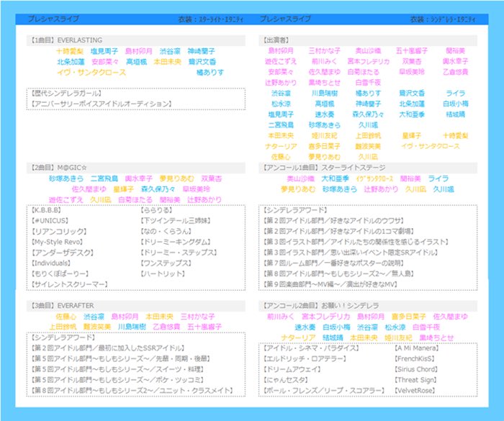
Task: Click the 【ワンステップス】 unit entry
Action: pos(166,263)
